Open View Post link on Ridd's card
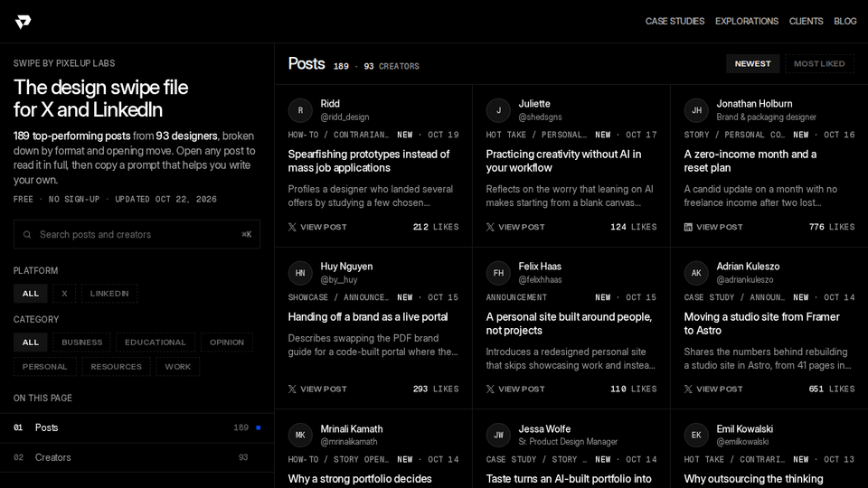Viewport: 868px width, 488px height. (x=317, y=227)
